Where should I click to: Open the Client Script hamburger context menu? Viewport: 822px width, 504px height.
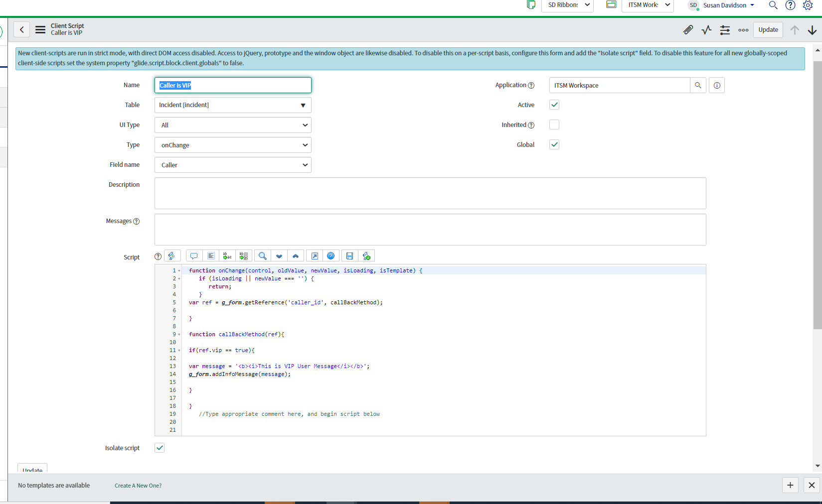coord(40,30)
